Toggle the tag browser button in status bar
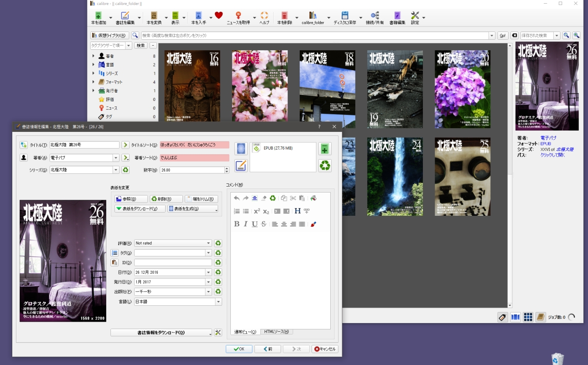The height and width of the screenshot is (365, 588). click(503, 317)
